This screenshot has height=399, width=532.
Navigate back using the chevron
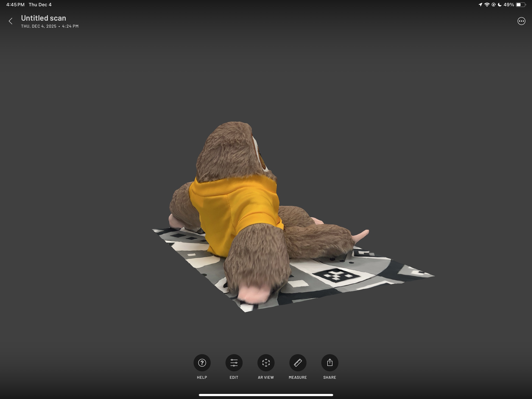tap(11, 21)
